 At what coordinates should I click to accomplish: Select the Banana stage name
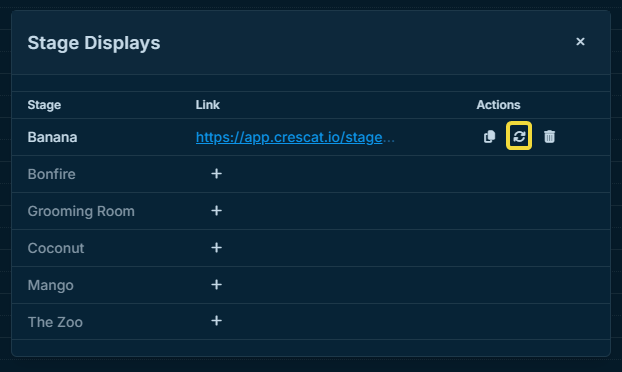(52, 137)
